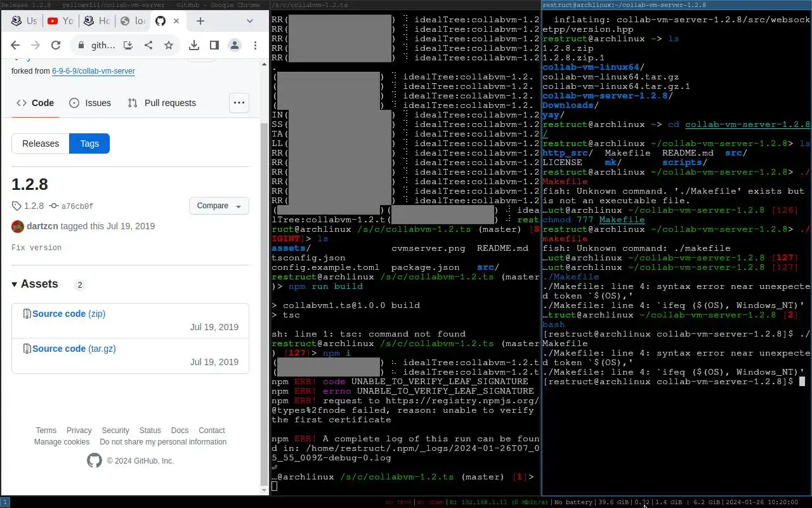Viewport: 812px width, 508px height.
Task: Switch to the YouTube browser tab
Action: [60, 21]
